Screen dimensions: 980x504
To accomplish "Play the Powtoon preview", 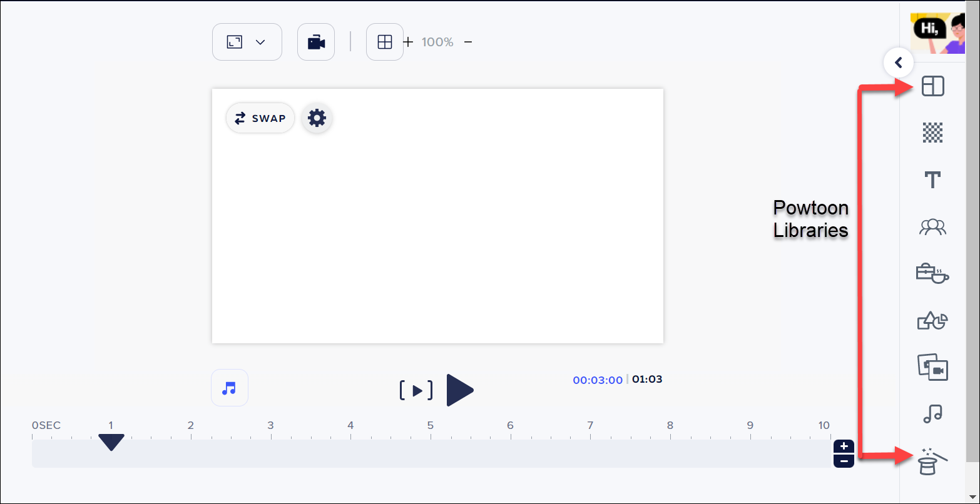I will click(x=460, y=390).
